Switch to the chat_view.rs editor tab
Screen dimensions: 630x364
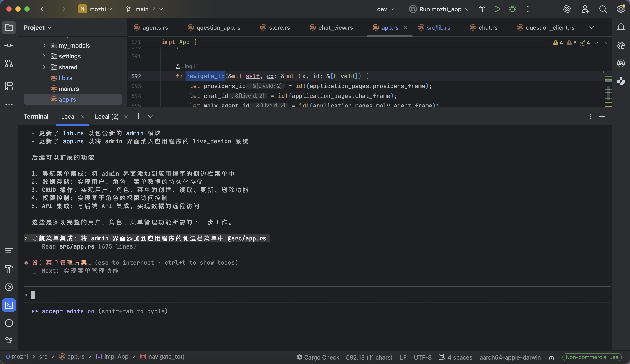coord(335,27)
